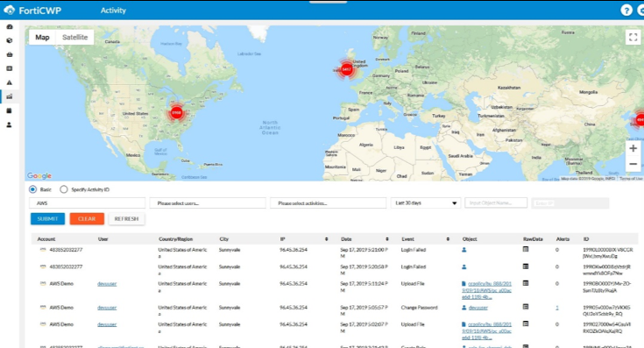The width and height of the screenshot is (644, 348).
Task: Sort table by Date column arrows
Action: pyautogui.click(x=387, y=239)
